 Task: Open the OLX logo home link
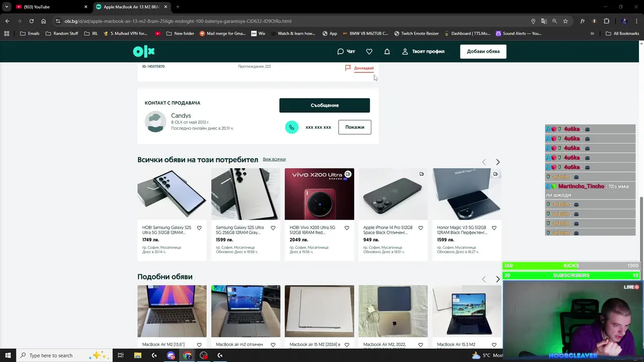tap(143, 51)
